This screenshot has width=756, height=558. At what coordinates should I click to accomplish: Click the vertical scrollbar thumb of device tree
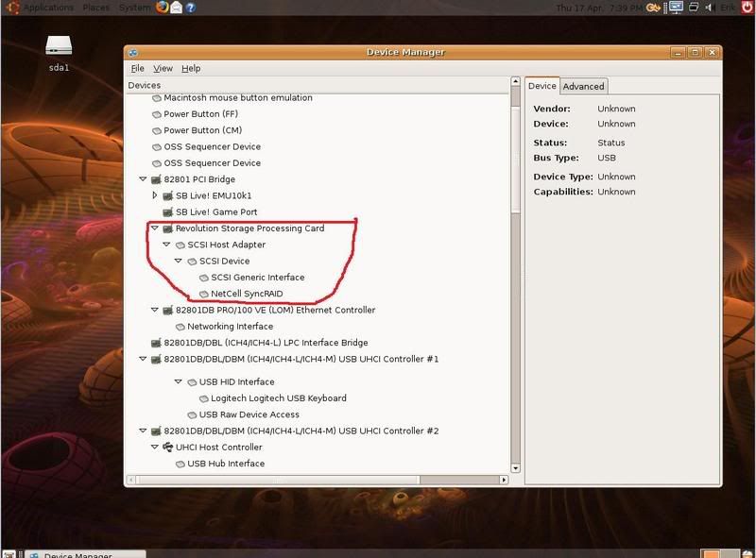(515, 159)
